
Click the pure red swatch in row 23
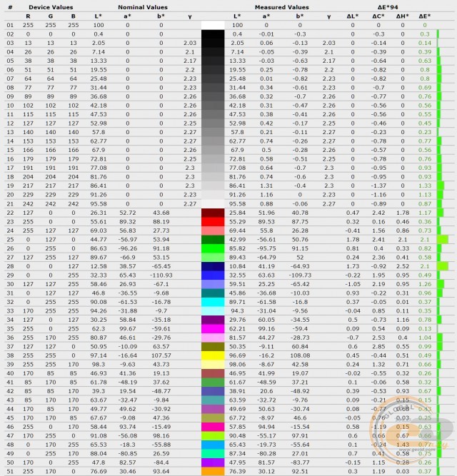coord(213,222)
